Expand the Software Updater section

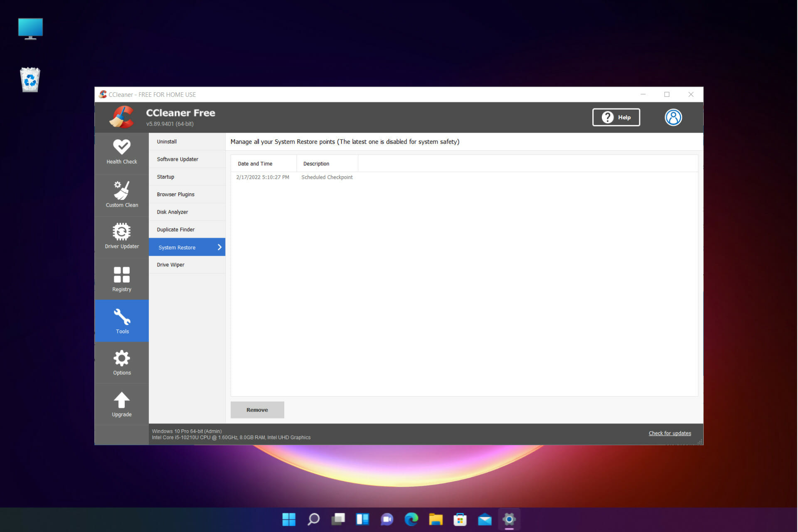(x=176, y=159)
